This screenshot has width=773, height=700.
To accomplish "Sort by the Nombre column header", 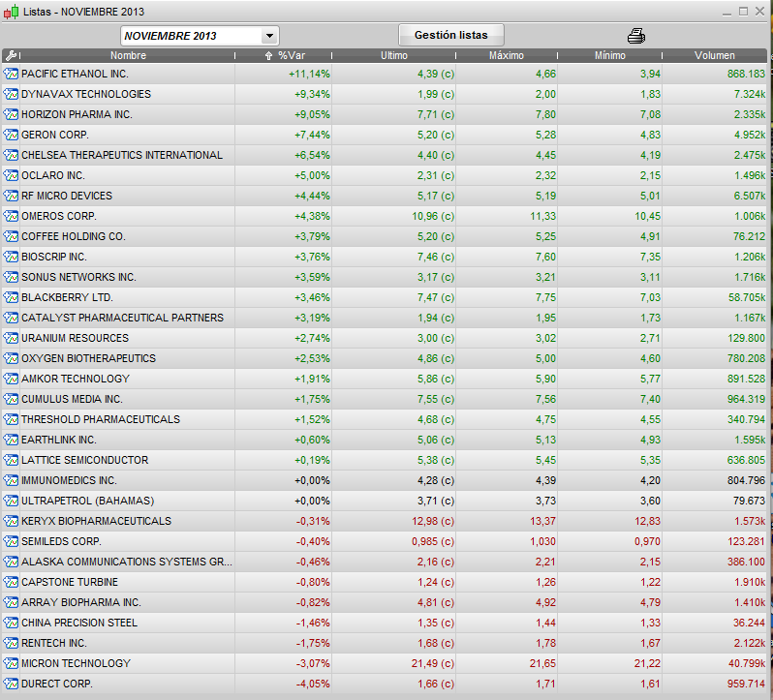I will pos(128,55).
